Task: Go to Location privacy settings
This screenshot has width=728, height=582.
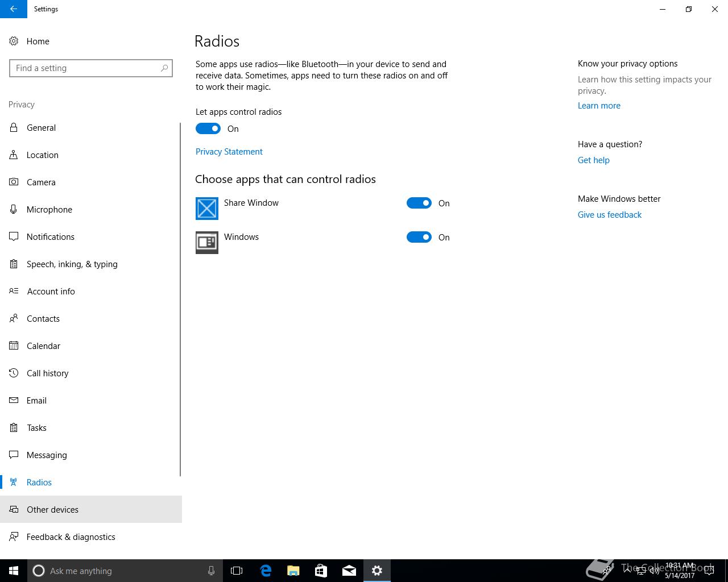Action: tap(90, 155)
